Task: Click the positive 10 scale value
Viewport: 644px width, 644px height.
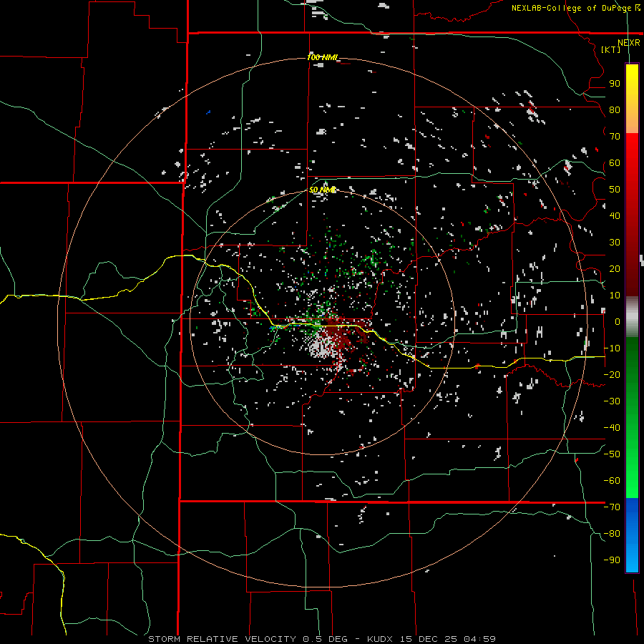Action: [615, 296]
